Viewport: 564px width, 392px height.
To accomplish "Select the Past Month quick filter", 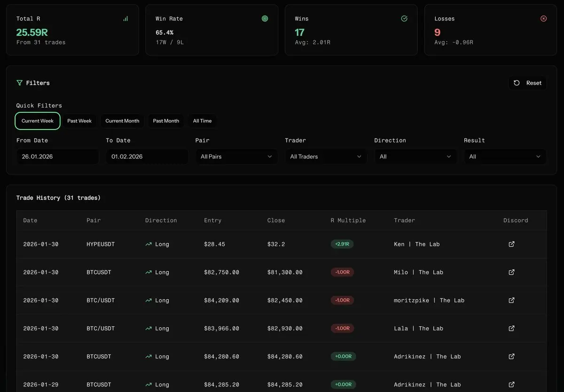I will coord(166,121).
